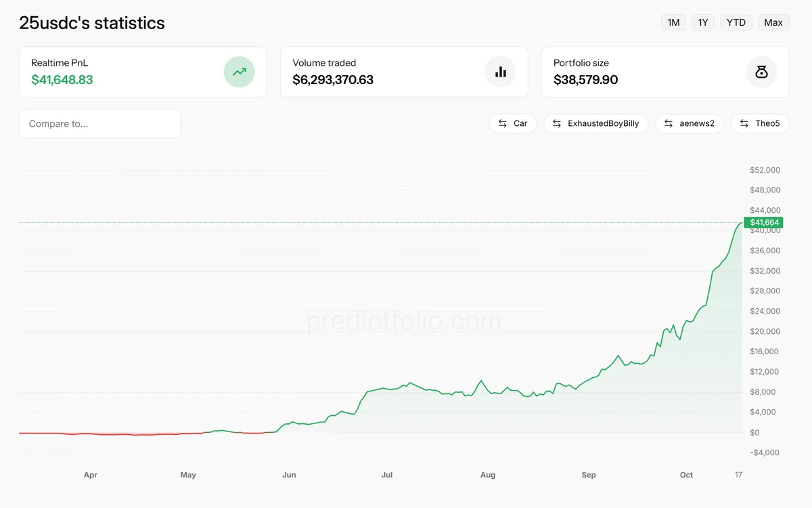Click swap arrows icon beside ExhaustedBoyBilly
Image resolution: width=812 pixels, height=508 pixels.
pyautogui.click(x=557, y=123)
